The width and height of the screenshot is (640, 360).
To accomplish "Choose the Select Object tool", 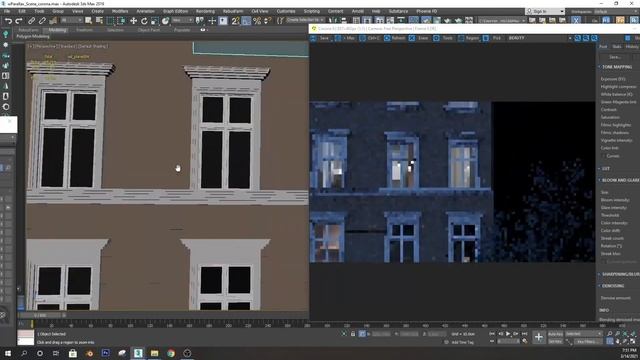I will [x=89, y=20].
